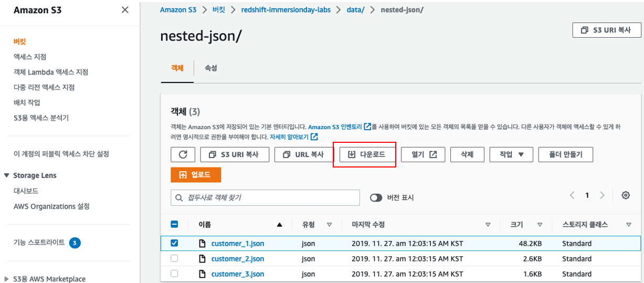Check the customer_2.json checkbox
This screenshot has height=283, width=644.
(175, 258)
